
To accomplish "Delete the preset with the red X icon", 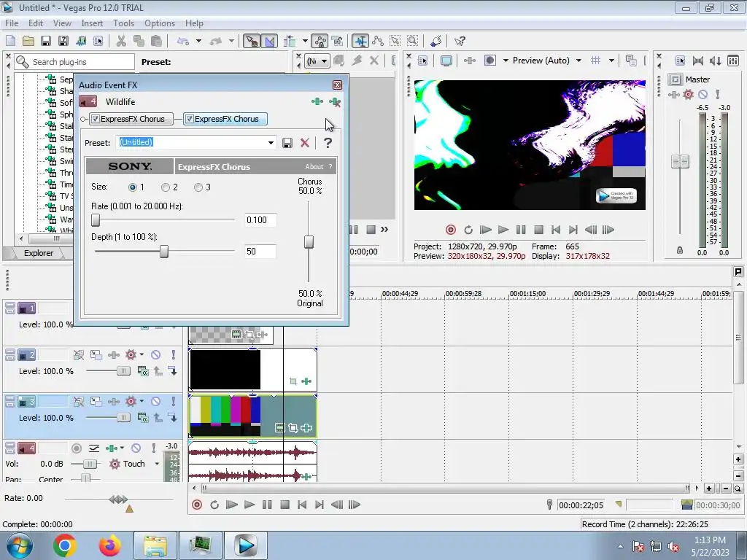I will [x=305, y=143].
